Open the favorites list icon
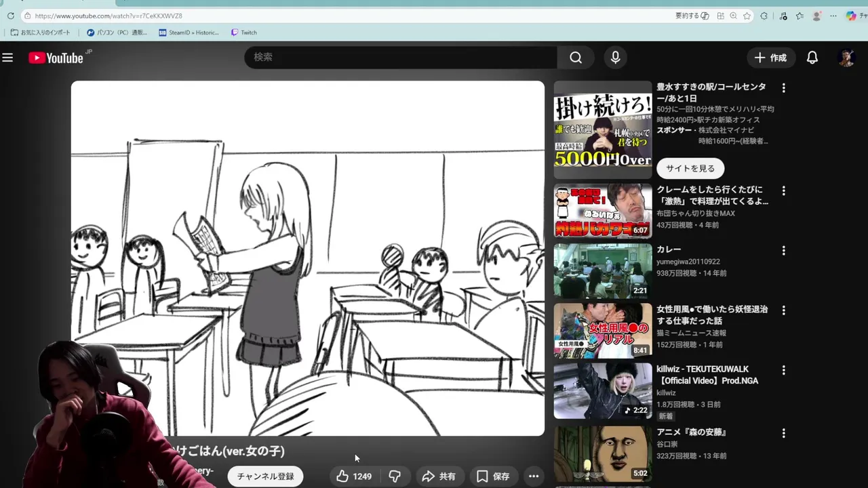Screen dimensions: 868x488 [x=800, y=16]
